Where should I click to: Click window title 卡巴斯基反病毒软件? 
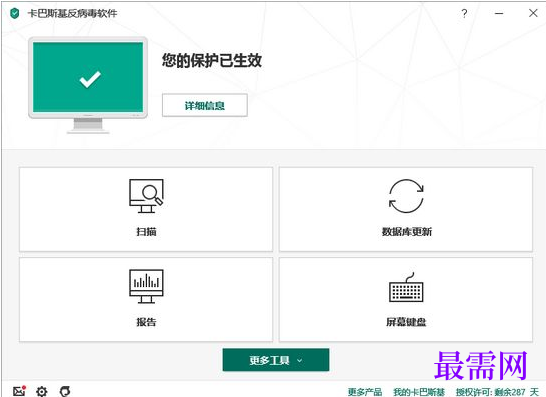point(72,14)
